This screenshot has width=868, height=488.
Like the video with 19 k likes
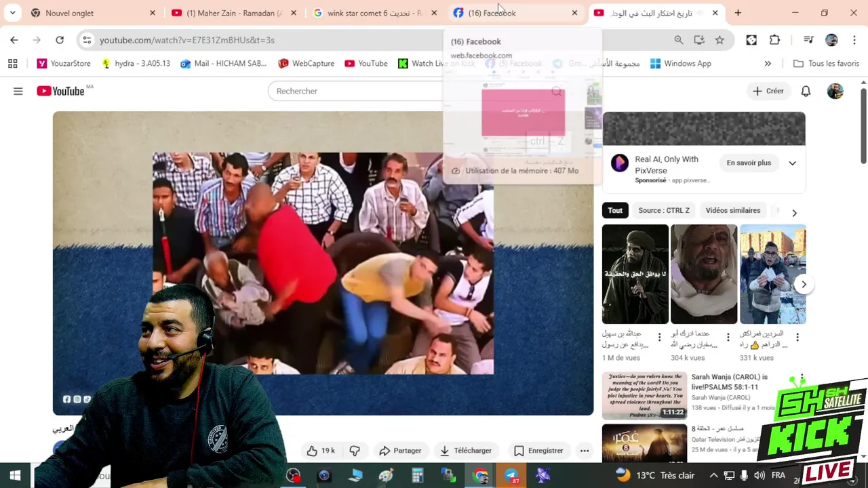(321, 451)
